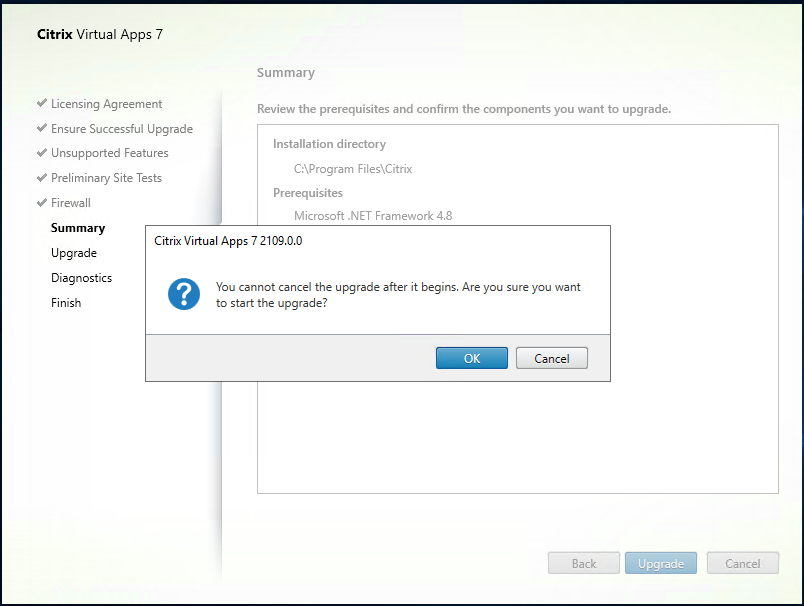Click the Microsoft .NET Framework 4.8 entry
Viewport: 804px width, 606px height.
point(373,216)
